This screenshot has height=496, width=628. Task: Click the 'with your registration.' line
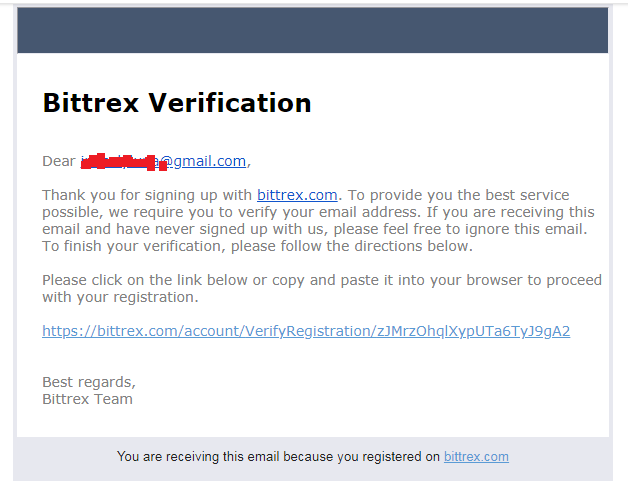click(121, 297)
